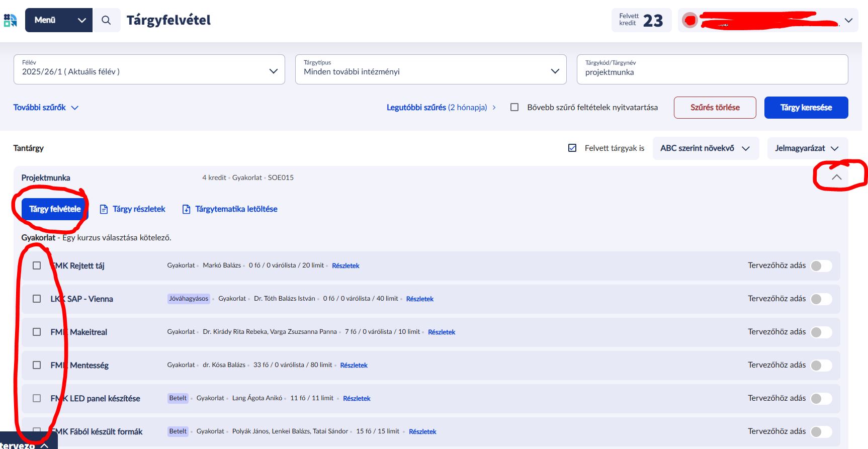Click the Tárgy részletek document icon
The height and width of the screenshot is (449, 868).
[104, 209]
